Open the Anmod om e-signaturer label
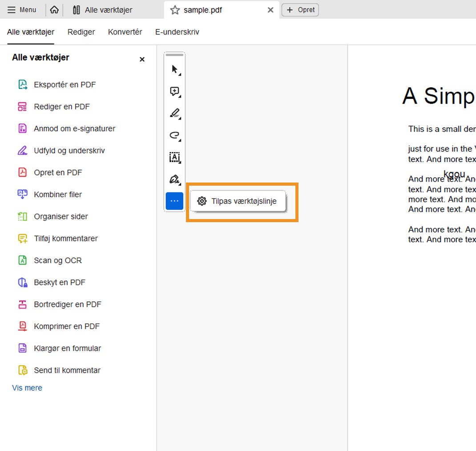Viewport: 476px width, 451px height. pos(75,129)
